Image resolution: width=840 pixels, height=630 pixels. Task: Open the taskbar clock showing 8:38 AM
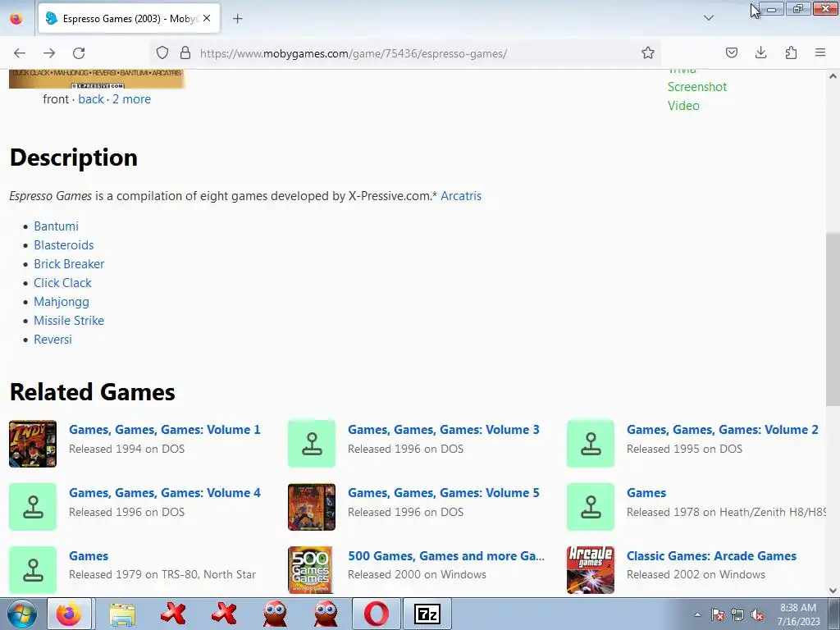(x=798, y=614)
